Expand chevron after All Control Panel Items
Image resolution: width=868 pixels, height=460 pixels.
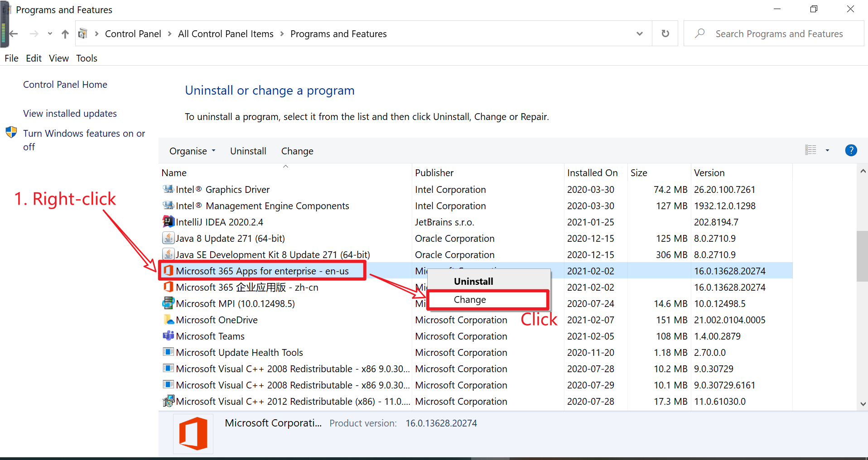(x=282, y=34)
